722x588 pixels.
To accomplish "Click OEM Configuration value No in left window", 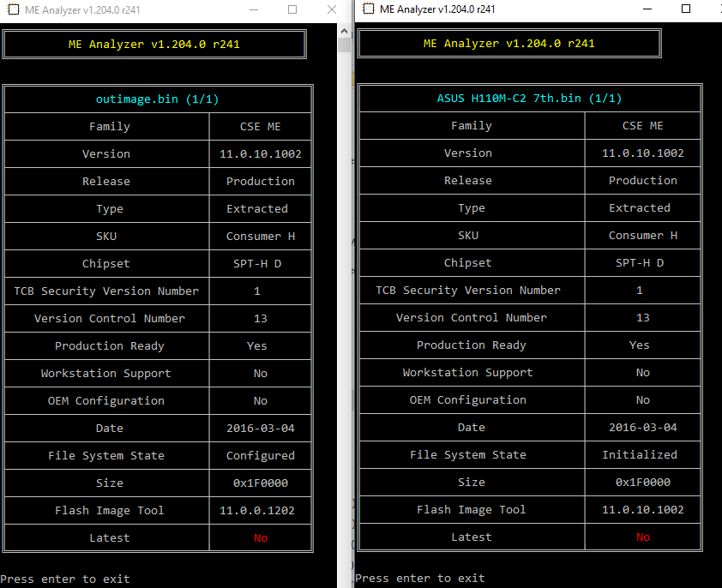I will tap(260, 400).
